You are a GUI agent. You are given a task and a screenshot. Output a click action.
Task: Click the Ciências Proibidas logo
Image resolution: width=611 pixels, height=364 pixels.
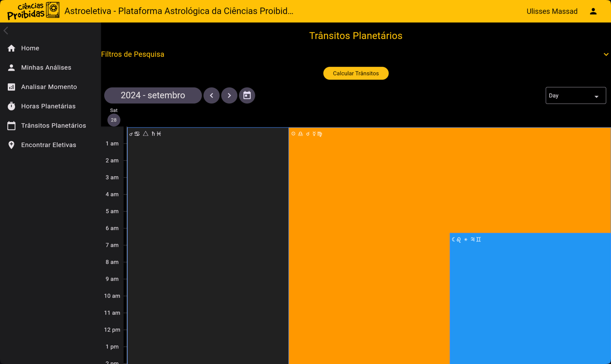point(32,10)
